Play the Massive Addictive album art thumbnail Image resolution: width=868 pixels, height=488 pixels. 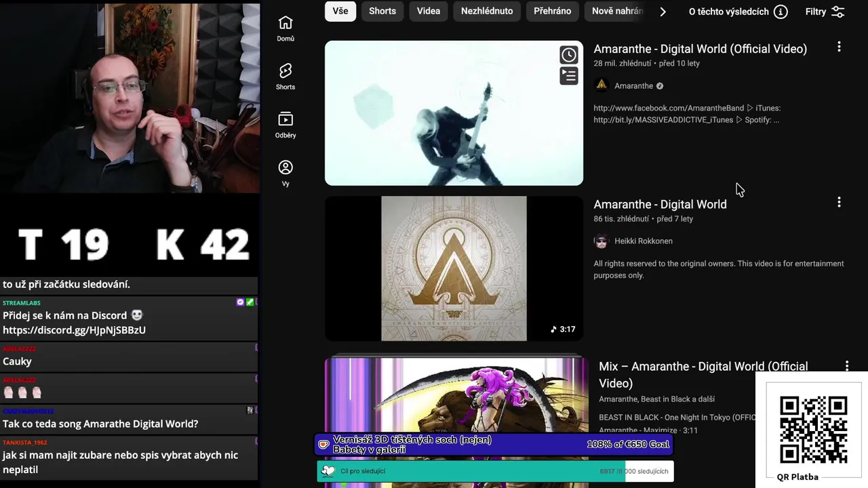click(x=454, y=268)
